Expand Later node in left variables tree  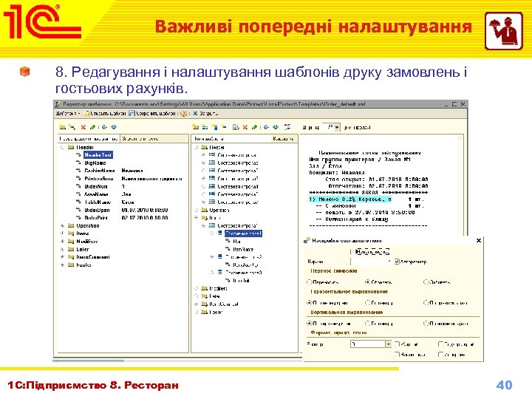(62, 249)
